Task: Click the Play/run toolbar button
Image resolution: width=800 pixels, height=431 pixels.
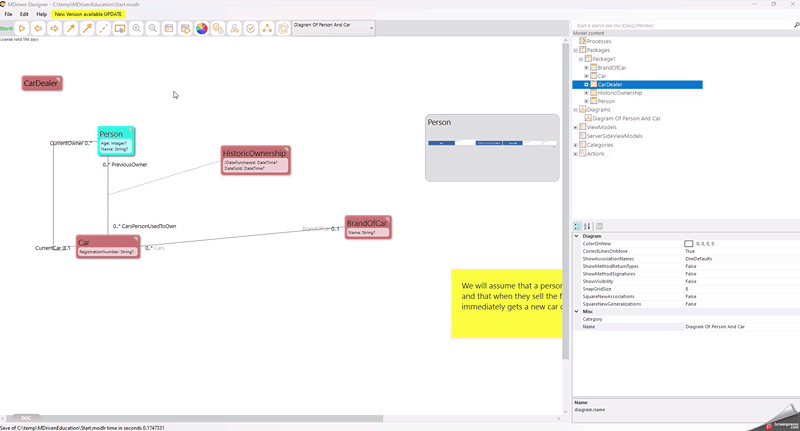Action: coord(22,29)
